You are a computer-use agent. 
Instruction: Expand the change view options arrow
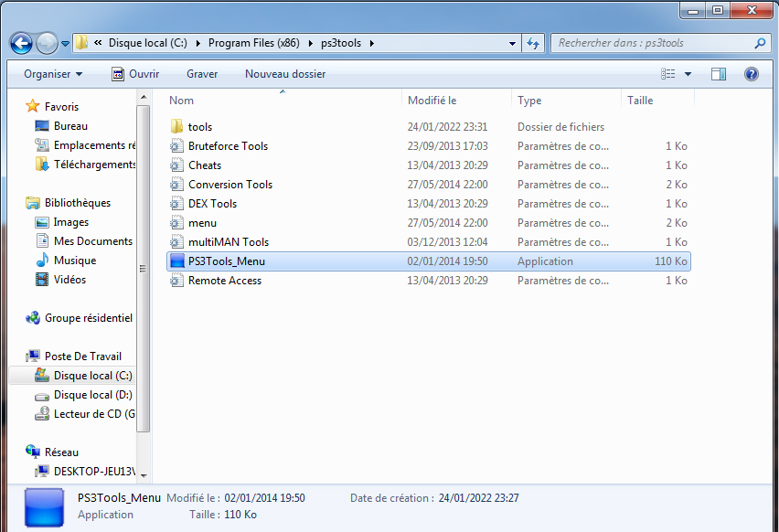point(688,74)
